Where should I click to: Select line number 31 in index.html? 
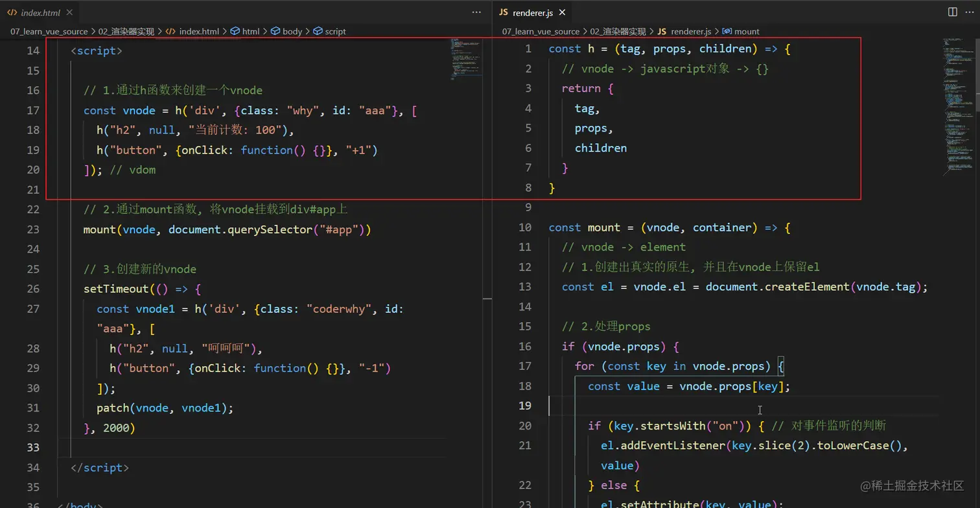(x=32, y=408)
